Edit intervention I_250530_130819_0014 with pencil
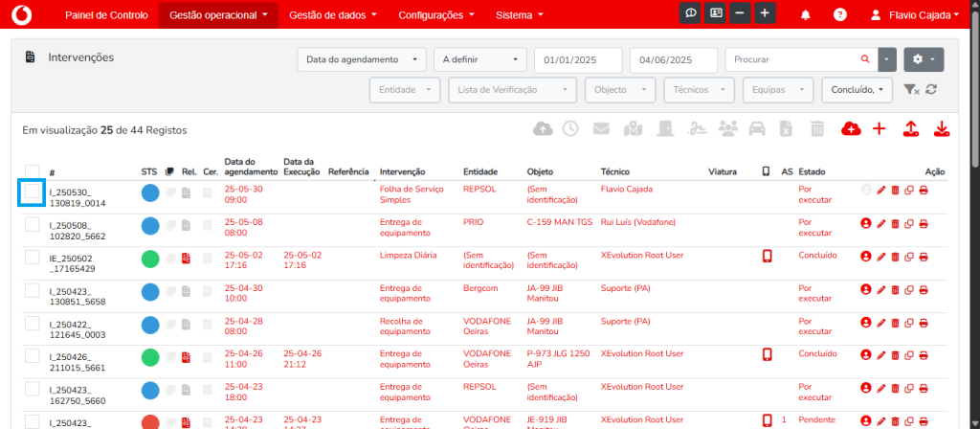 [881, 191]
